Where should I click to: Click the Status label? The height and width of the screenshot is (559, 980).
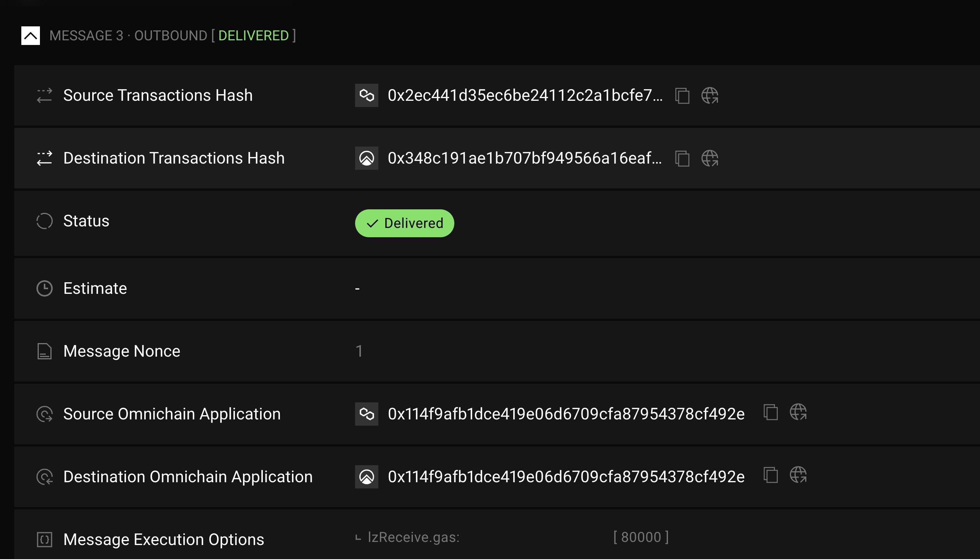pyautogui.click(x=86, y=221)
